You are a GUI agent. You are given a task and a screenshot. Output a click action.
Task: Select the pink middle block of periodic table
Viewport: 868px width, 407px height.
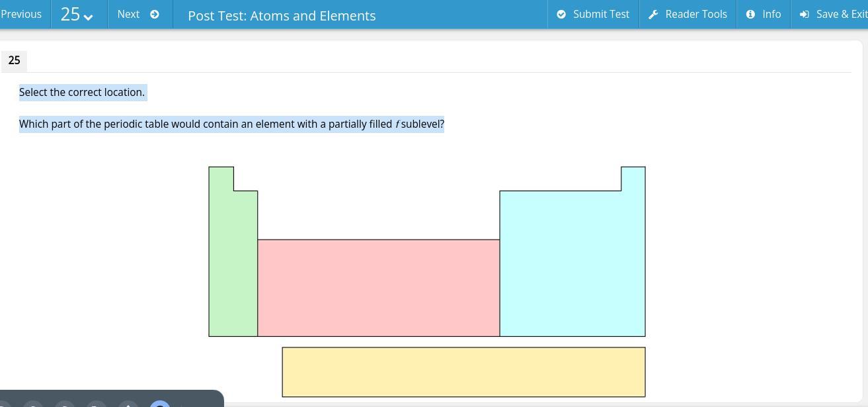click(378, 288)
